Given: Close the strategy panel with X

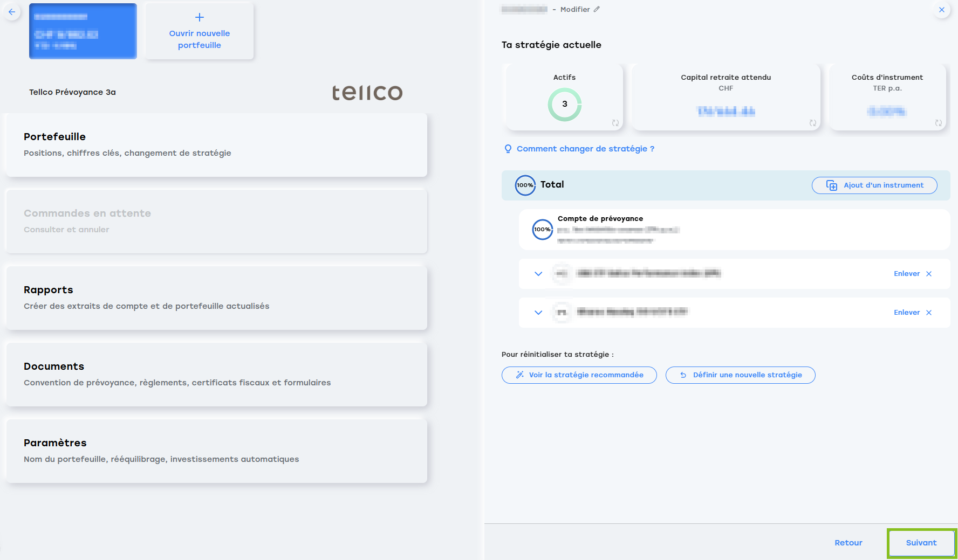Looking at the screenshot, I should (942, 10).
